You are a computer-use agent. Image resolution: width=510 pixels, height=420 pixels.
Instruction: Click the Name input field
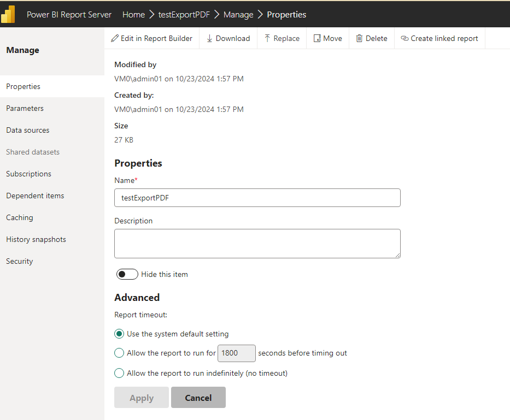[257, 198]
